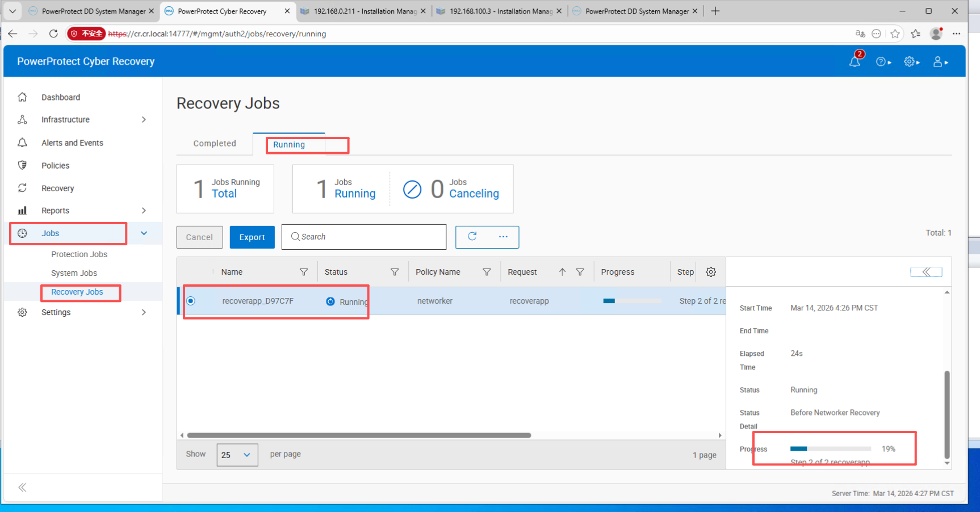
Task: Filter the Status column
Action: point(395,272)
